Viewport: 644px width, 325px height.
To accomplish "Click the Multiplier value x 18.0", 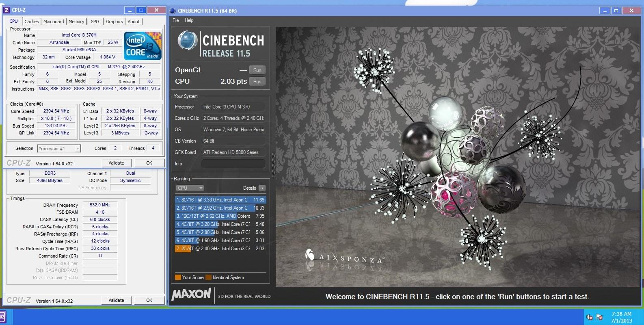I will (x=56, y=118).
